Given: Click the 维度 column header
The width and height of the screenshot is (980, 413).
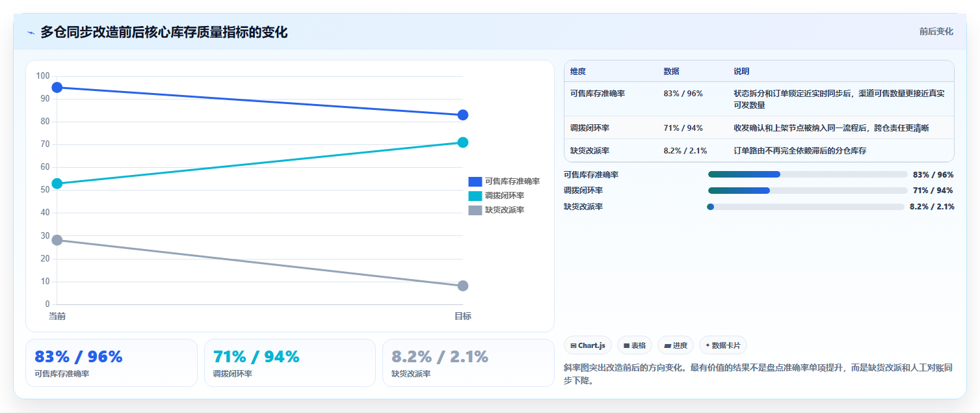Looking at the screenshot, I should 578,72.
